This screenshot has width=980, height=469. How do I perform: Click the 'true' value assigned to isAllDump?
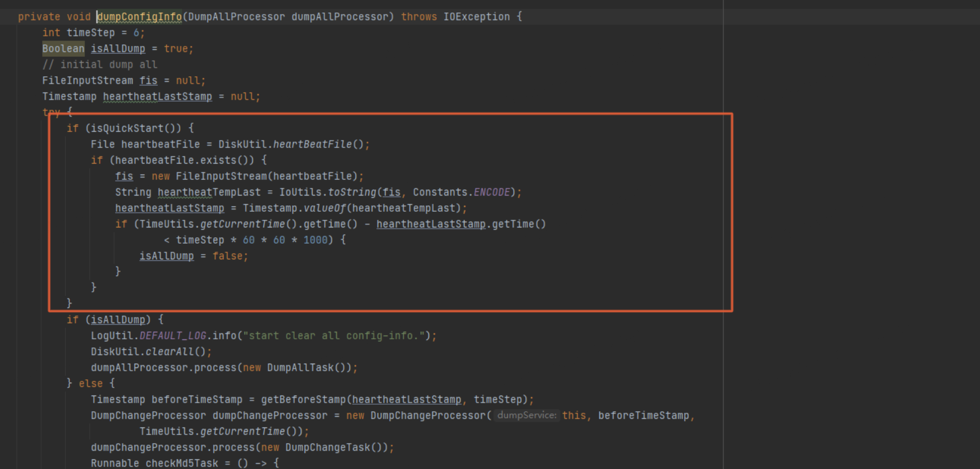click(x=176, y=49)
